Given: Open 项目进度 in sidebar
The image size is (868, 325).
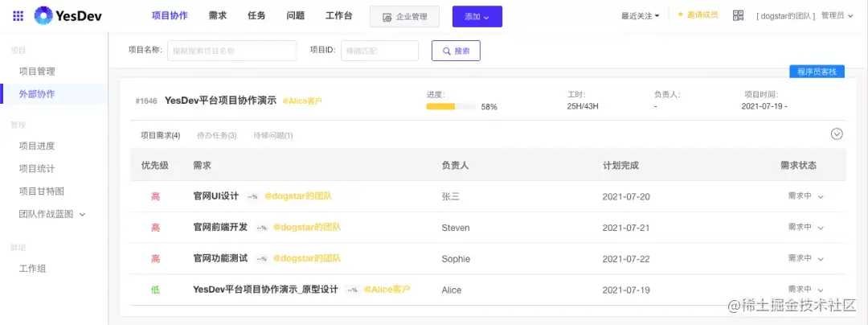Looking at the screenshot, I should [x=37, y=146].
